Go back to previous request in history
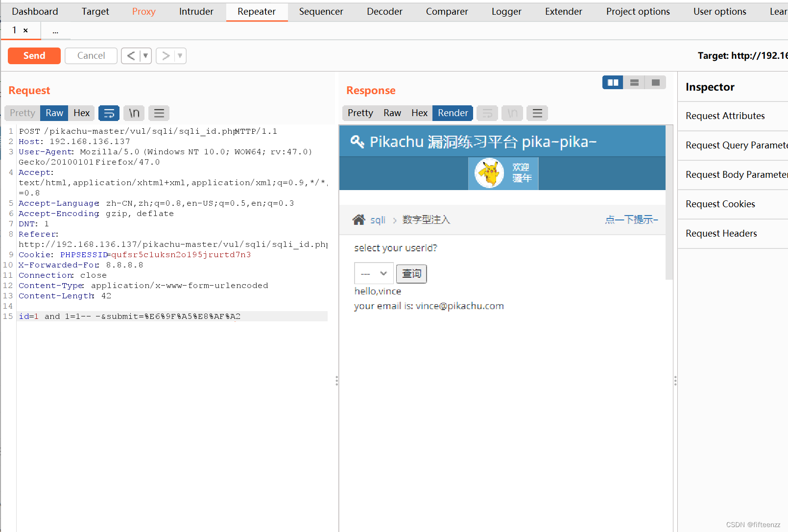788x532 pixels. (x=131, y=56)
